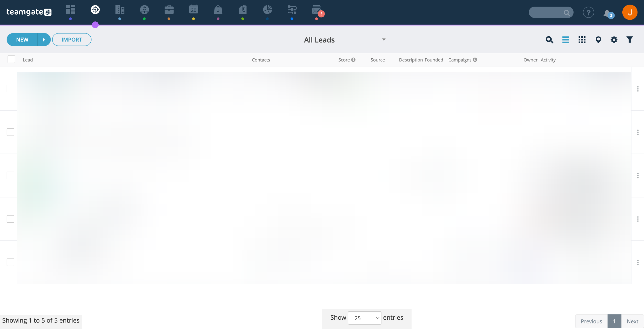Open the help question mark icon

pos(588,12)
